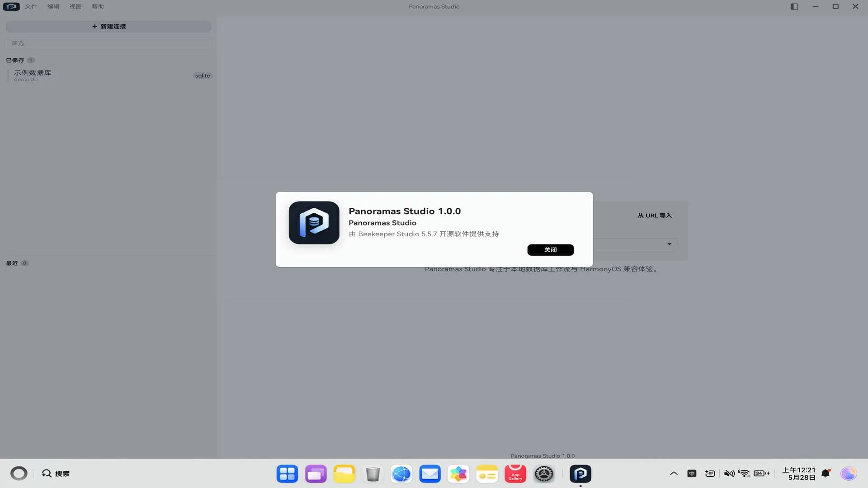Open the gallery flower icon in dock
Image resolution: width=868 pixels, height=488 pixels.
pyautogui.click(x=458, y=474)
